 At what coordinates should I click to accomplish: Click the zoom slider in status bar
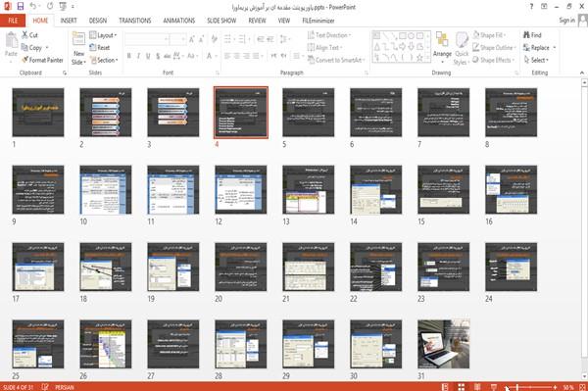coord(530,387)
